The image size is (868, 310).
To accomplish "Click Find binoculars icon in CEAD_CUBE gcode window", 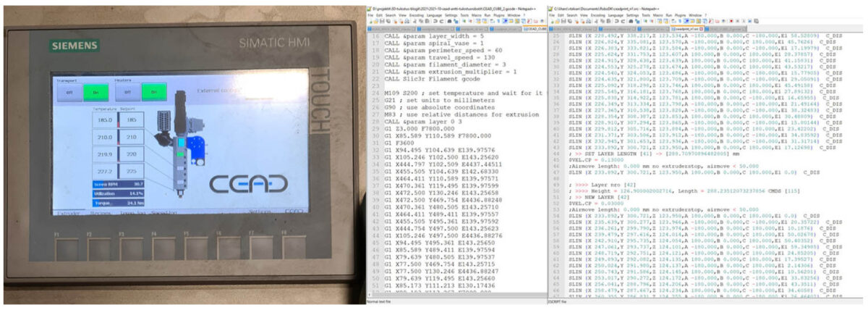I will point(449,21).
